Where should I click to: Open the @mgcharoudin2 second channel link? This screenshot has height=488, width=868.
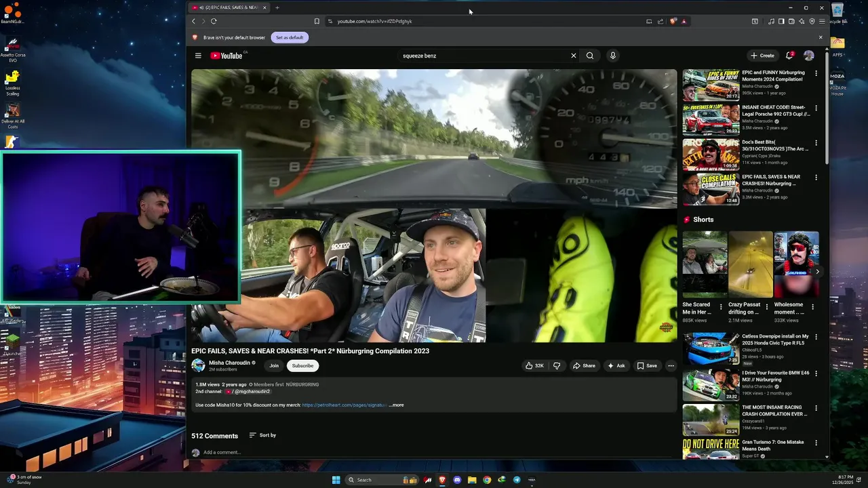pyautogui.click(x=249, y=392)
